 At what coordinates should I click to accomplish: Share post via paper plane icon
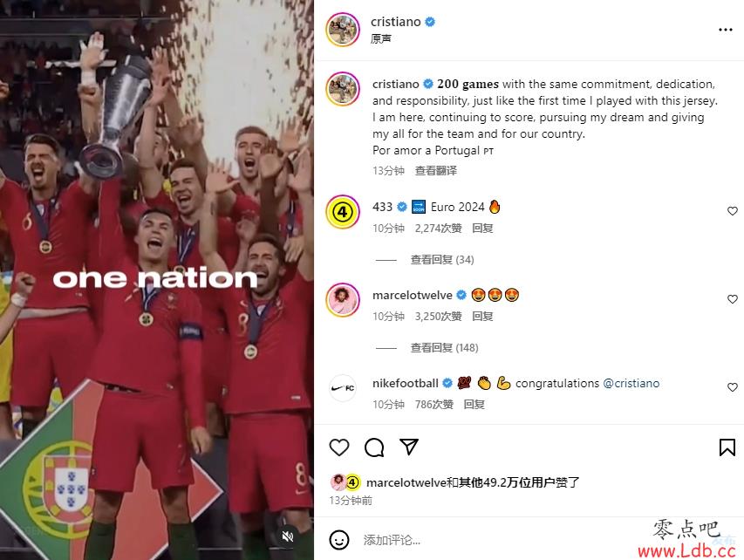point(409,447)
